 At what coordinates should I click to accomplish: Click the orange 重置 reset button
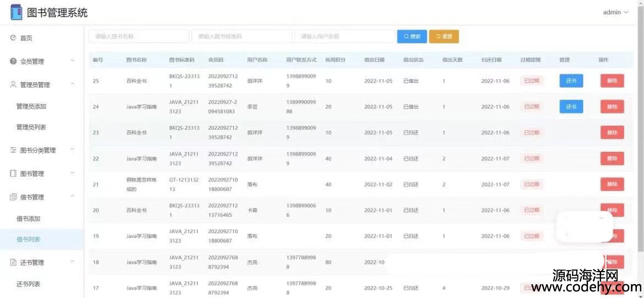pos(444,36)
